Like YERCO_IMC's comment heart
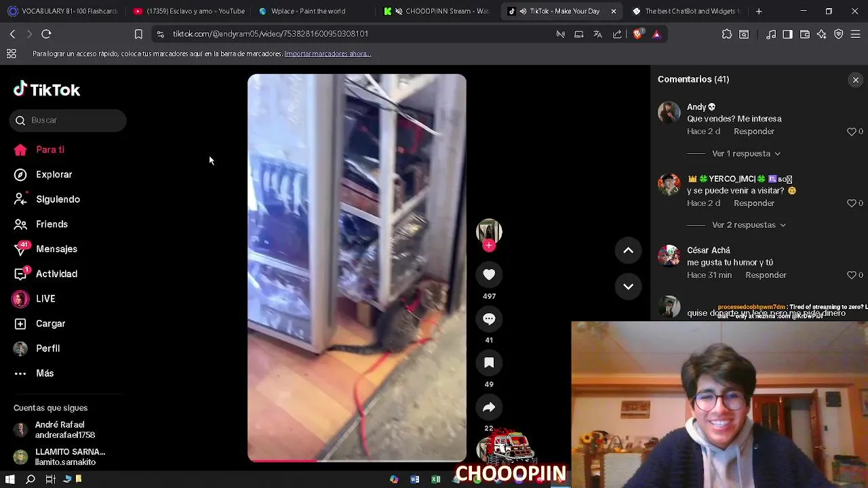 (852, 203)
